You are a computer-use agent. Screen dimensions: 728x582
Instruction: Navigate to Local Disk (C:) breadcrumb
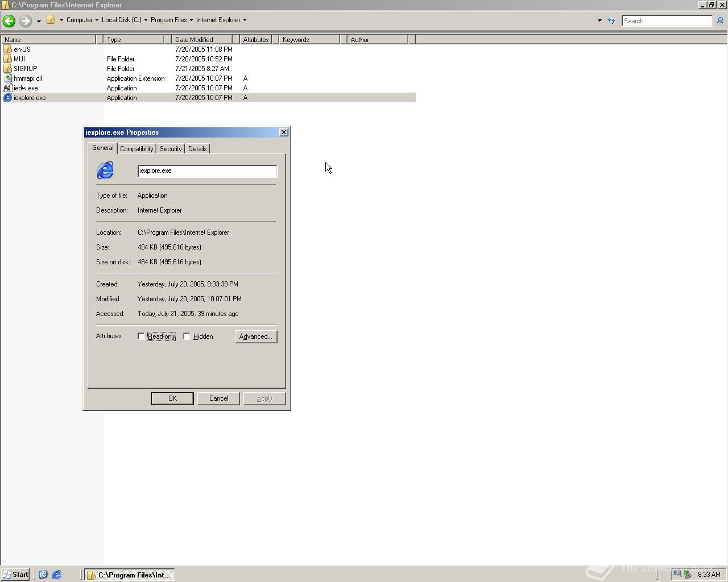click(x=121, y=20)
